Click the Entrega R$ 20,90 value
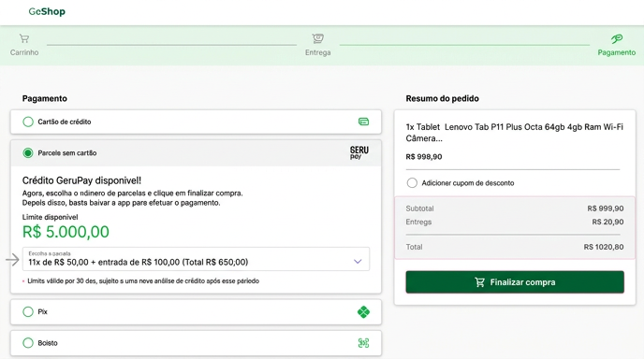Image resolution: width=644 pixels, height=359 pixels. coord(607,222)
